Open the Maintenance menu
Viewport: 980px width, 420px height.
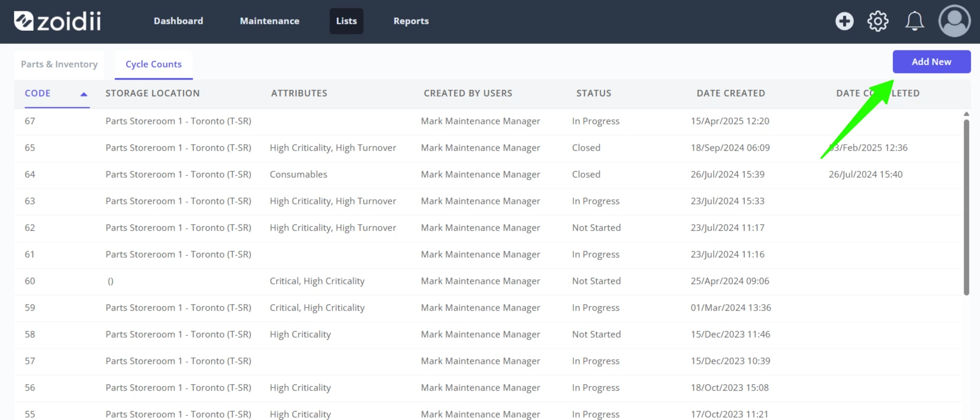coord(269,21)
